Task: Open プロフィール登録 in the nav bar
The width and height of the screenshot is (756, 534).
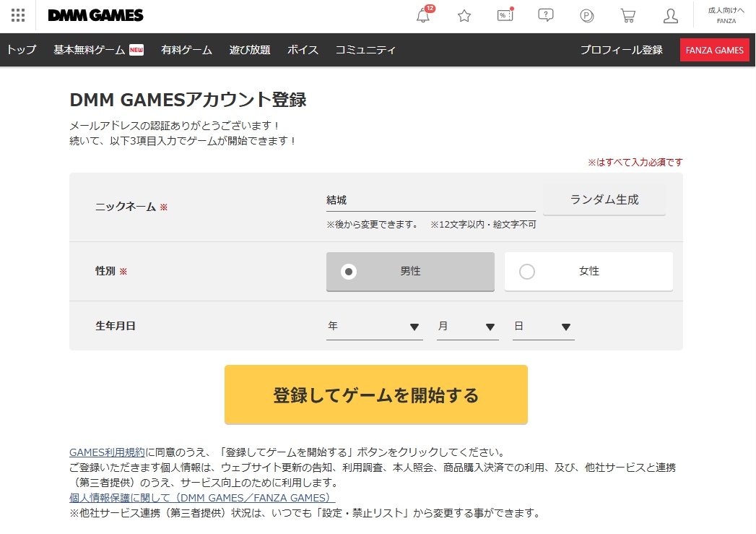Action: 622,50
